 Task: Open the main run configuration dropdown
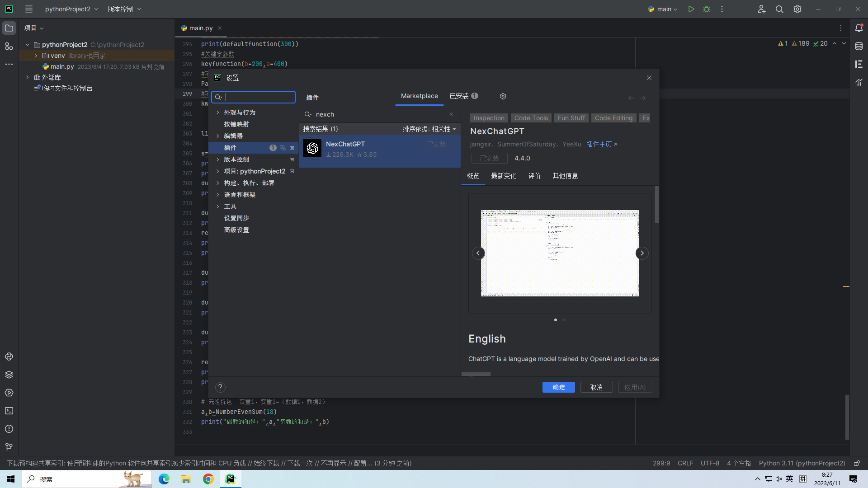coord(663,9)
